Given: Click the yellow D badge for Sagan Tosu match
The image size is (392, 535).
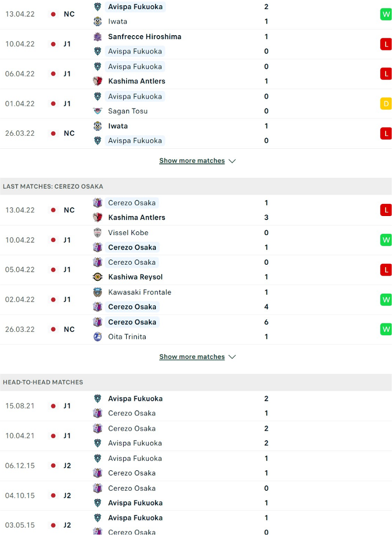Looking at the screenshot, I should [x=386, y=103].
